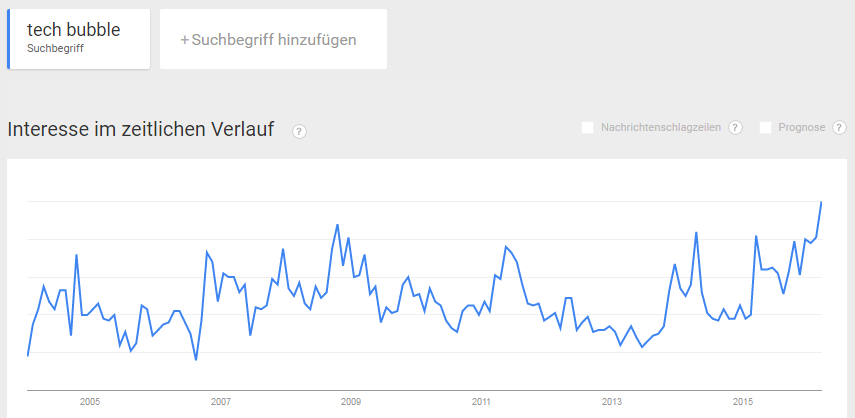The height and width of the screenshot is (418, 855).
Task: Click the blue color bar on tech bubble card
Action: coord(9,39)
